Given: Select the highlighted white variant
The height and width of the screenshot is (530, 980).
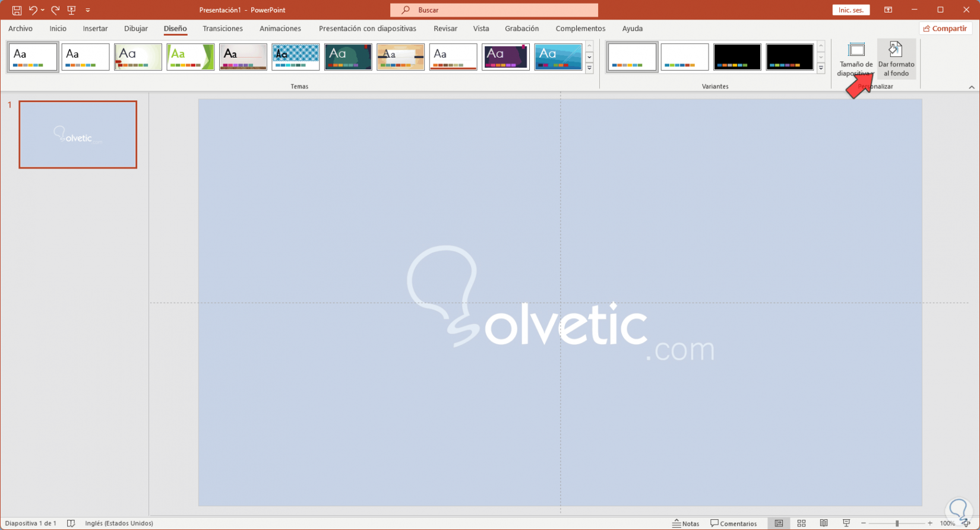Looking at the screenshot, I should coord(632,57).
